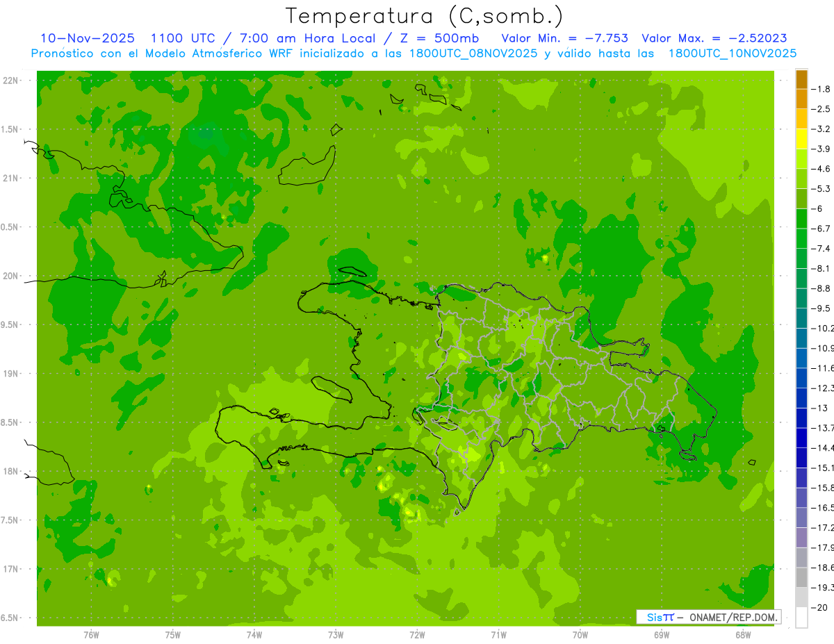Click the '1800UTC_10NOV2025' valid-until text

tap(732, 53)
